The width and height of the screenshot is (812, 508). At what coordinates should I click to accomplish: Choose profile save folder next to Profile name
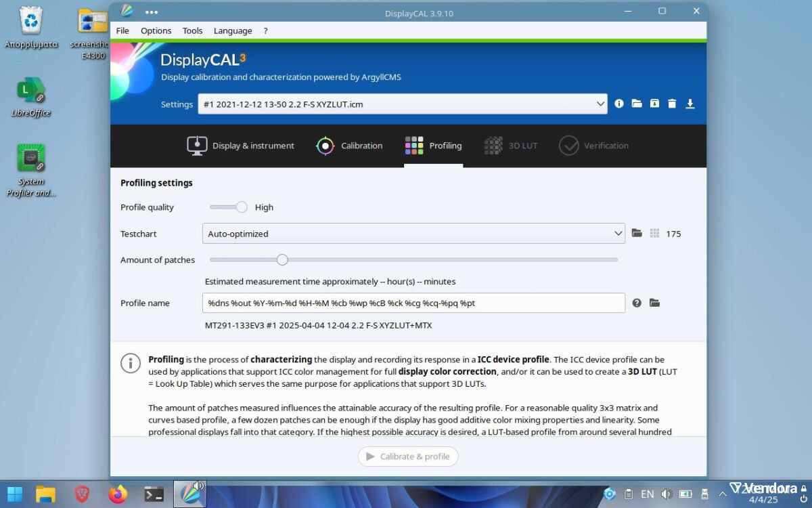654,303
